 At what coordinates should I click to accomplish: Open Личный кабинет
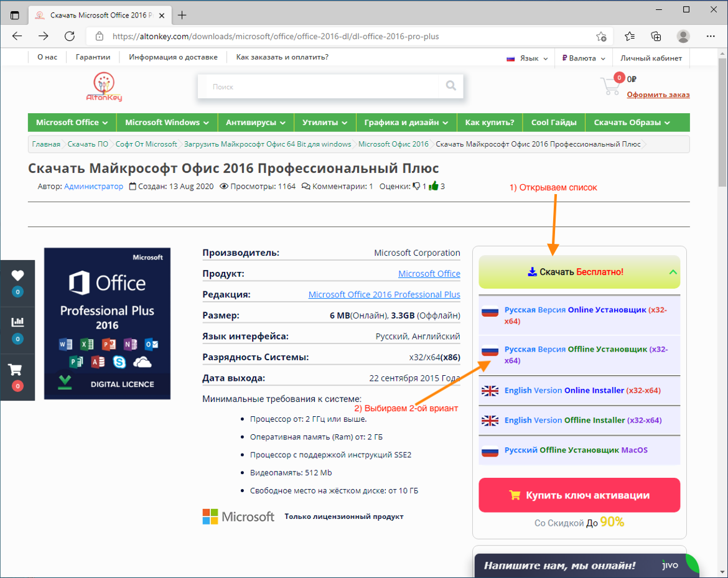tap(651, 58)
